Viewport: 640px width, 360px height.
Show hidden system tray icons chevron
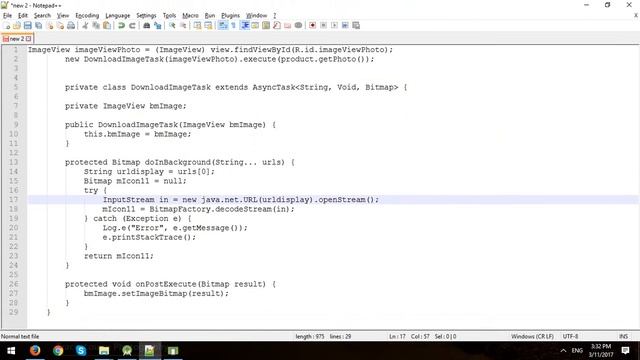(x=563, y=351)
